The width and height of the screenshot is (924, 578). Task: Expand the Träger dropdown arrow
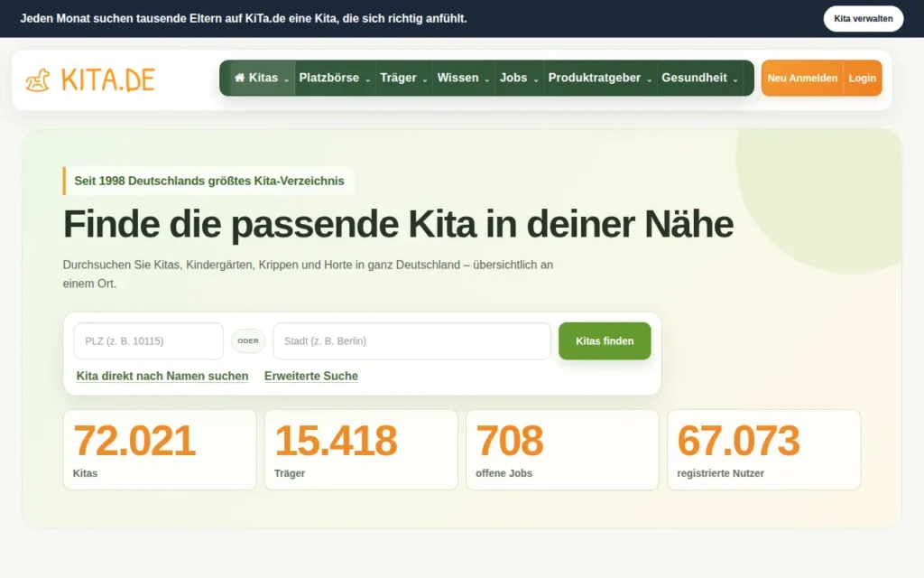point(425,79)
